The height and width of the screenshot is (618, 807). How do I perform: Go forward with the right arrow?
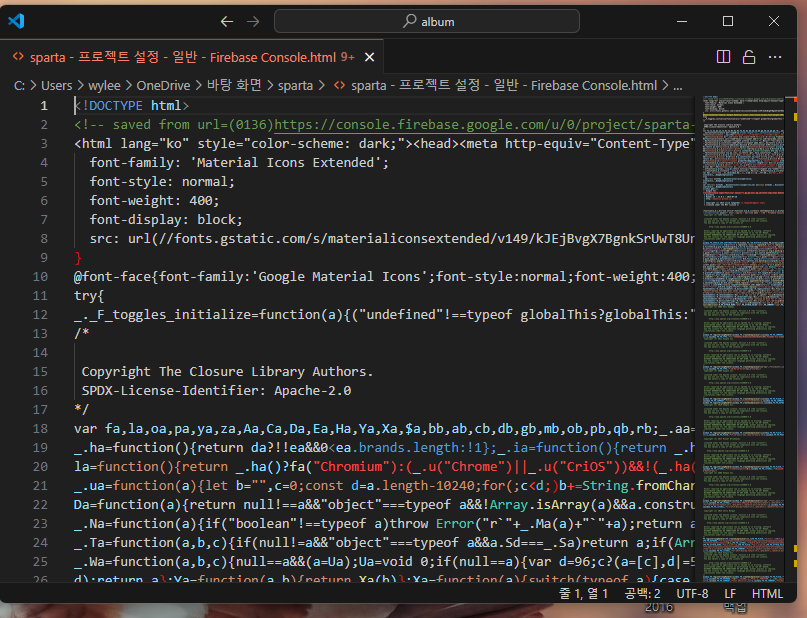[253, 22]
